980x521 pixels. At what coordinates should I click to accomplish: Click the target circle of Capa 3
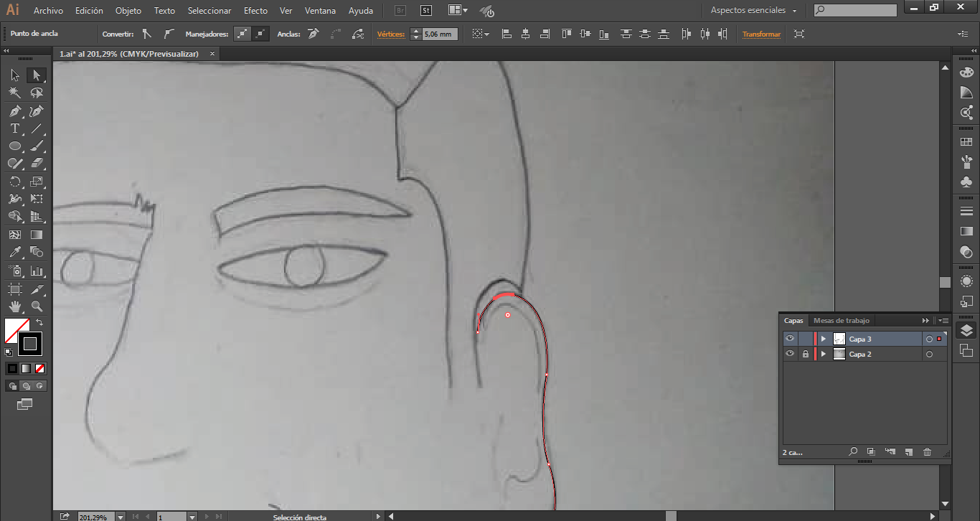[x=929, y=339]
